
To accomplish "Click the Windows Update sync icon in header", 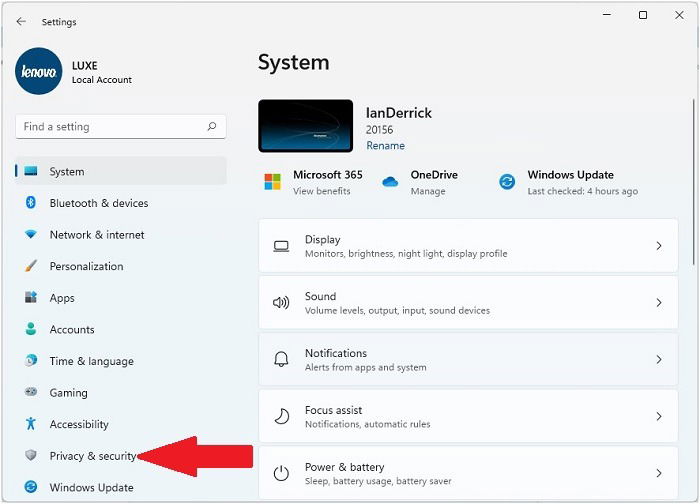I will (507, 182).
